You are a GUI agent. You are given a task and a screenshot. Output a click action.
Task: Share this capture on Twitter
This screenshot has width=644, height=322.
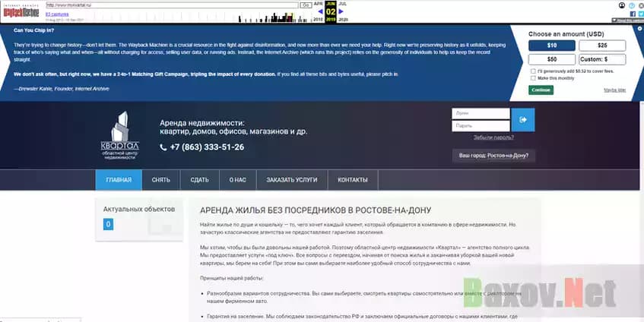[x=641, y=14]
